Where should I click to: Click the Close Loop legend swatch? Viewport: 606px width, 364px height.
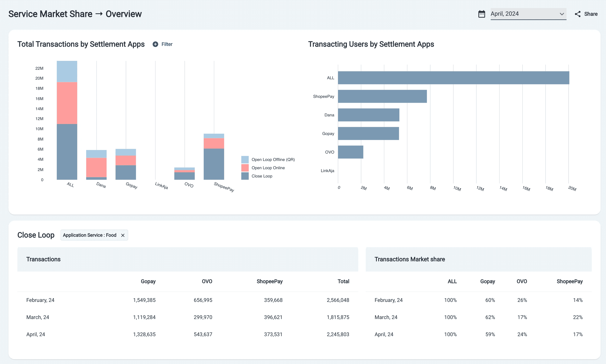[245, 176]
